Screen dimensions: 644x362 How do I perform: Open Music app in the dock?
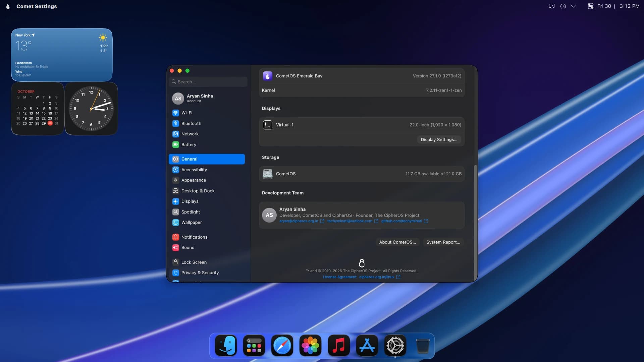pyautogui.click(x=338, y=346)
